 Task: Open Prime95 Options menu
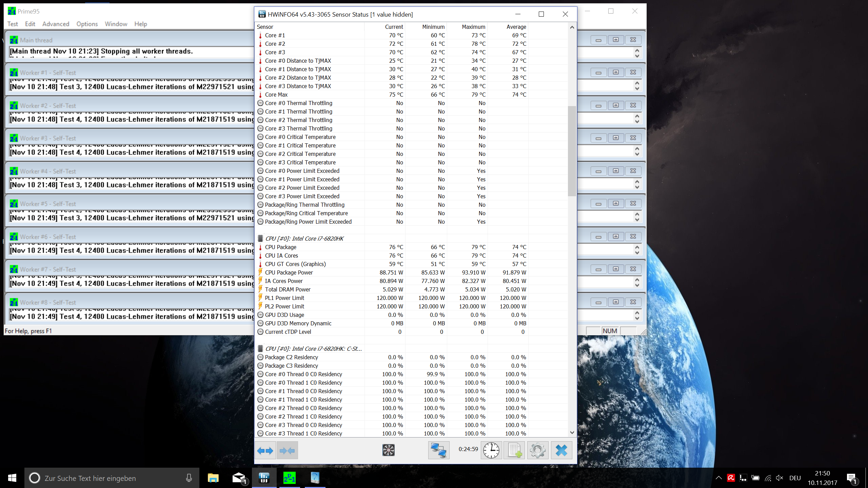point(87,24)
